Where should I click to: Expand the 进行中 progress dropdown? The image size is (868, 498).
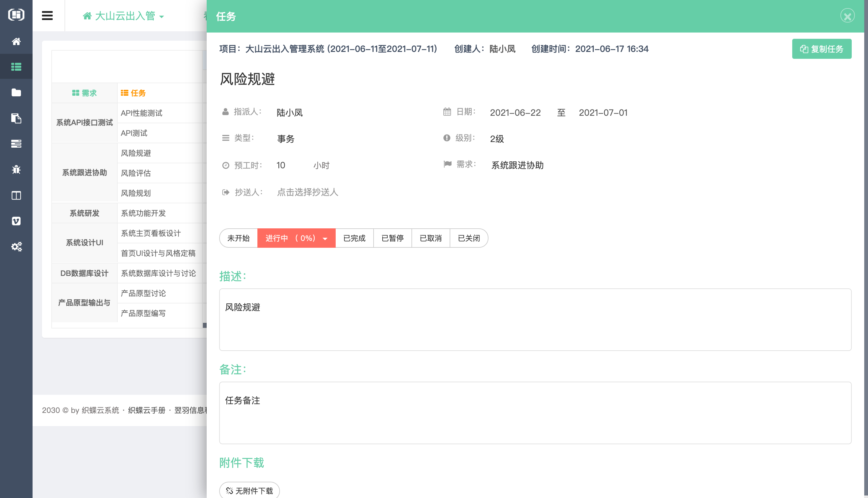(x=325, y=239)
